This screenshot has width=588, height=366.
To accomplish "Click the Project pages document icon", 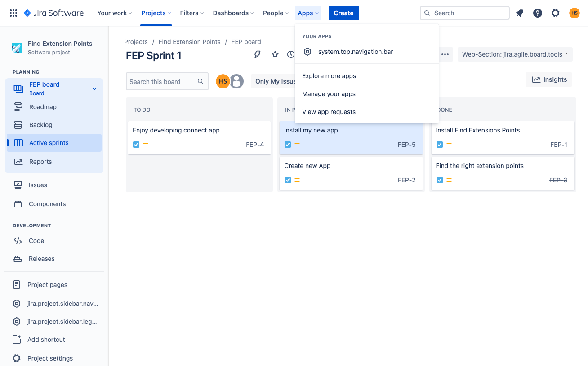I will (x=17, y=285).
